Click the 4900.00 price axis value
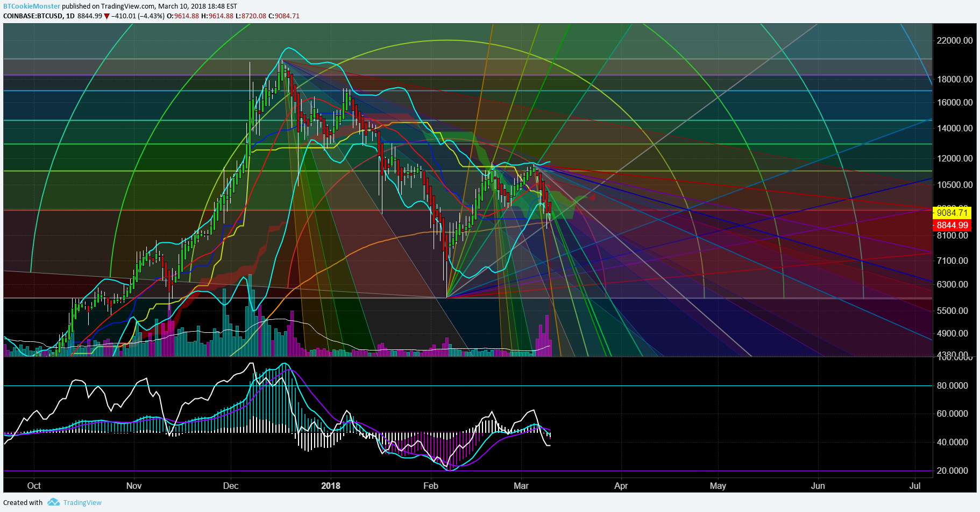 click(952, 333)
